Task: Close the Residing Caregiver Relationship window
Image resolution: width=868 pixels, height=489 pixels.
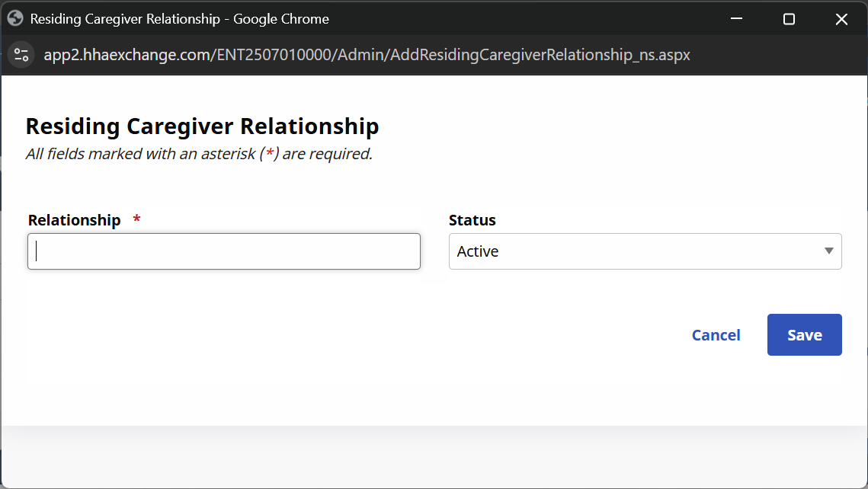Action: click(841, 19)
